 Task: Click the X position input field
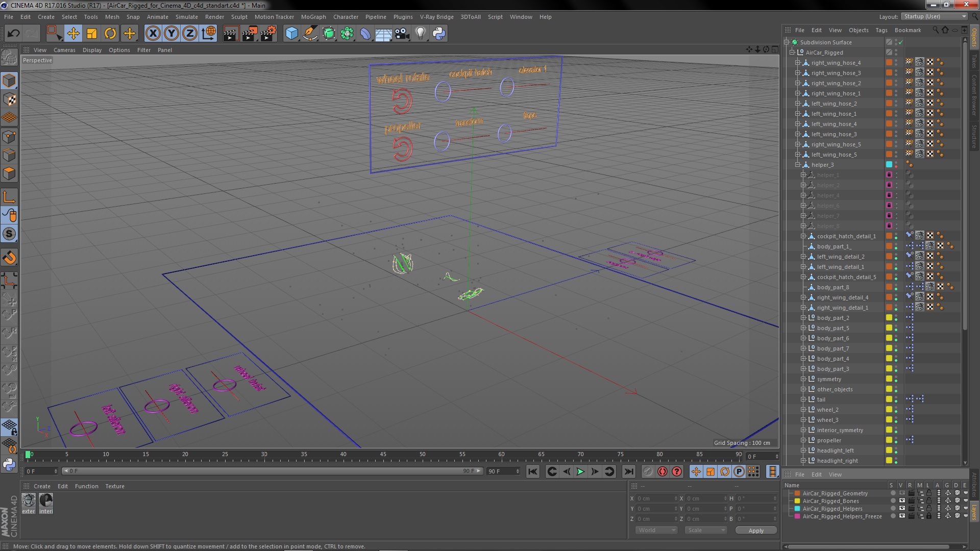coord(656,498)
